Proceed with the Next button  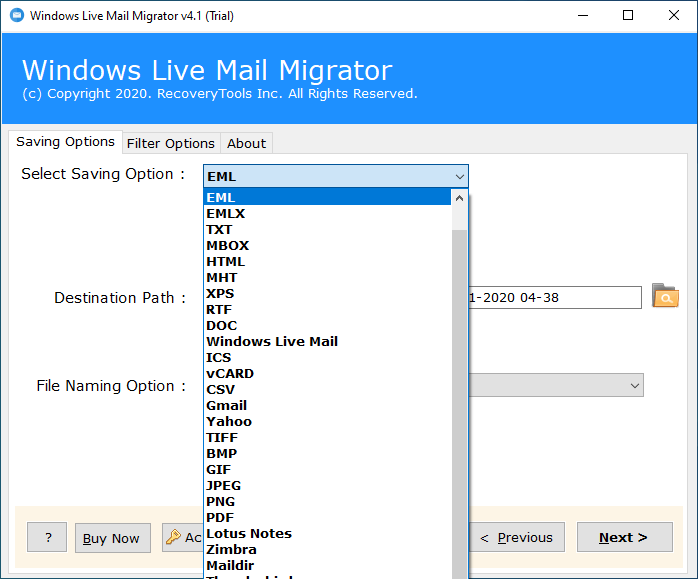(x=625, y=537)
